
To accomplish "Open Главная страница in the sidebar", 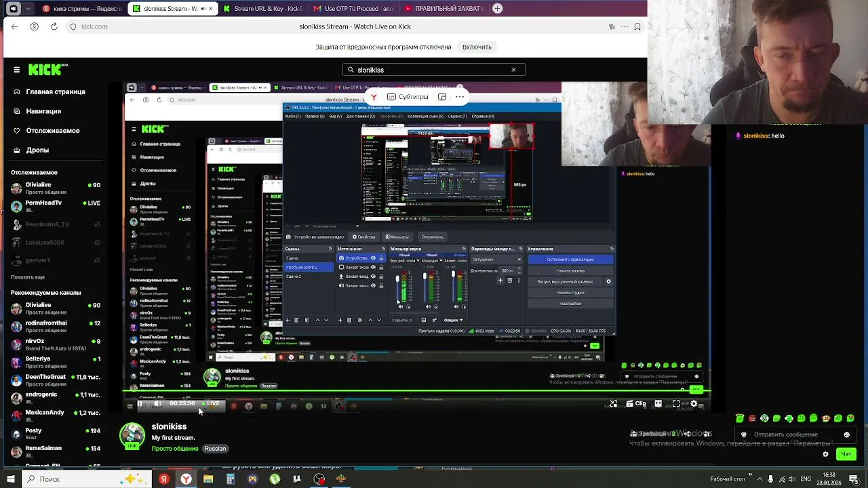I will click(50, 91).
